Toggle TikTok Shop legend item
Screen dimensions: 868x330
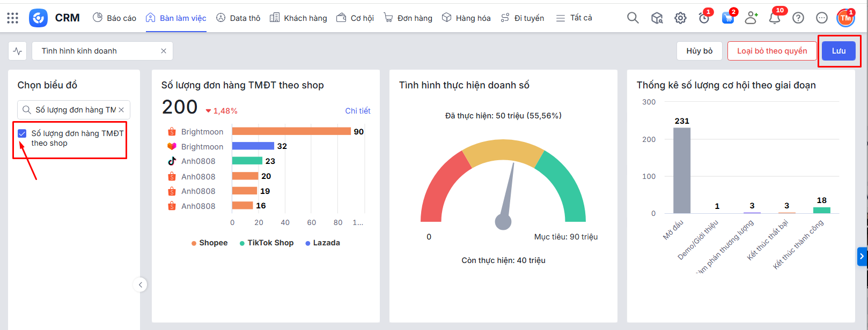click(x=267, y=243)
